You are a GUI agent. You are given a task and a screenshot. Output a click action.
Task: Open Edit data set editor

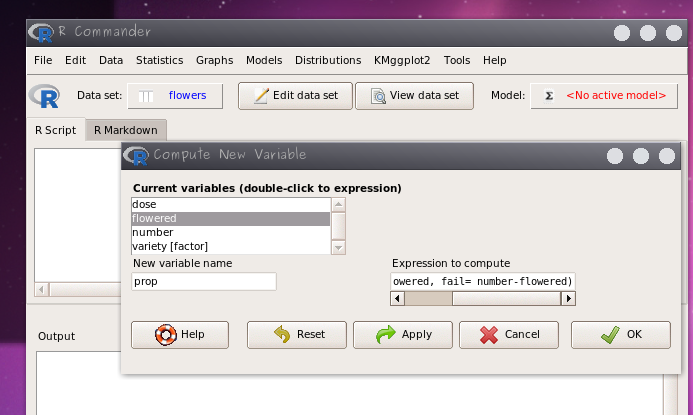[x=295, y=96]
